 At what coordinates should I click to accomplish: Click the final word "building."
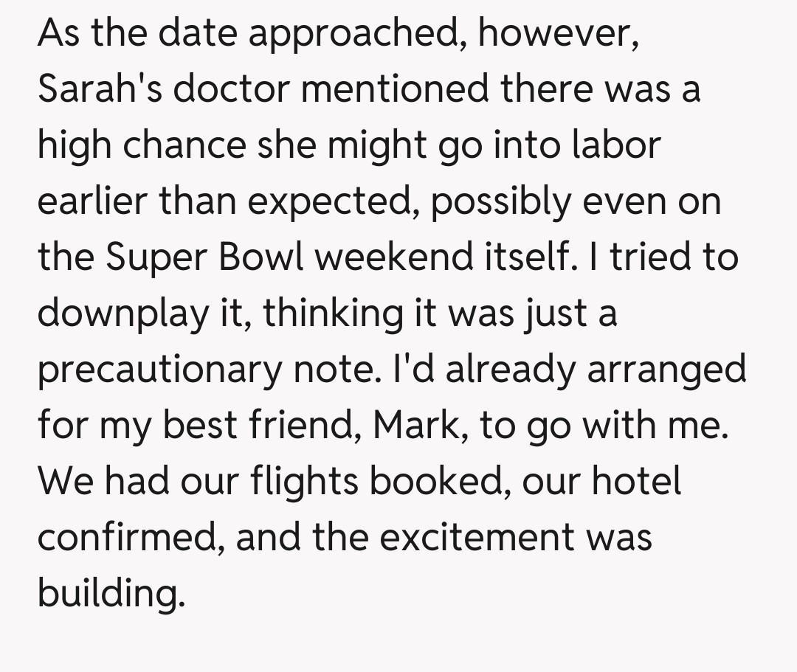(108, 594)
